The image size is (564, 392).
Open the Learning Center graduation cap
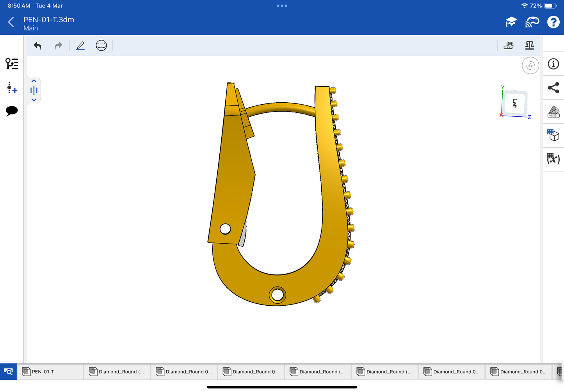[511, 22]
